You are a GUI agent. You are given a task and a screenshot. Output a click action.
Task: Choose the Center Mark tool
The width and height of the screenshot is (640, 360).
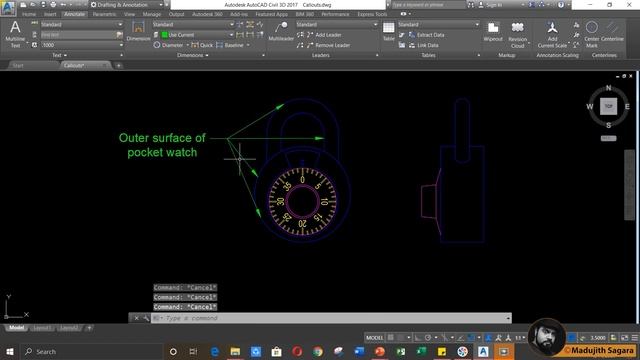coord(591,34)
